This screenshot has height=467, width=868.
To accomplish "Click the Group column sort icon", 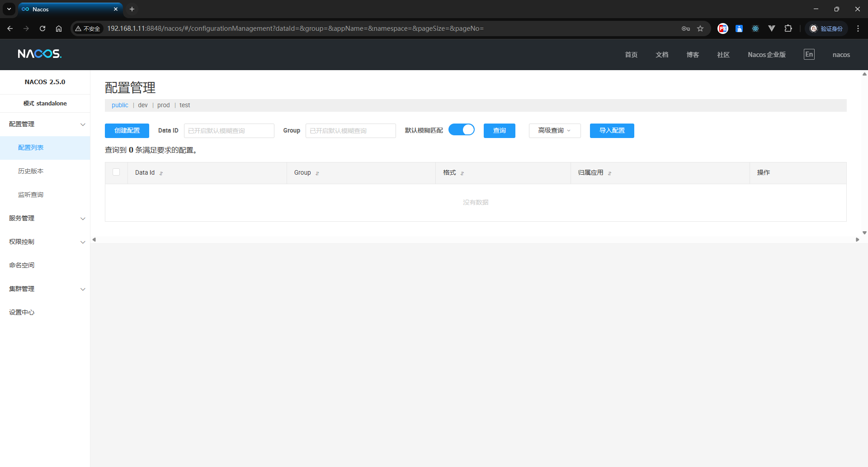I will 317,173.
